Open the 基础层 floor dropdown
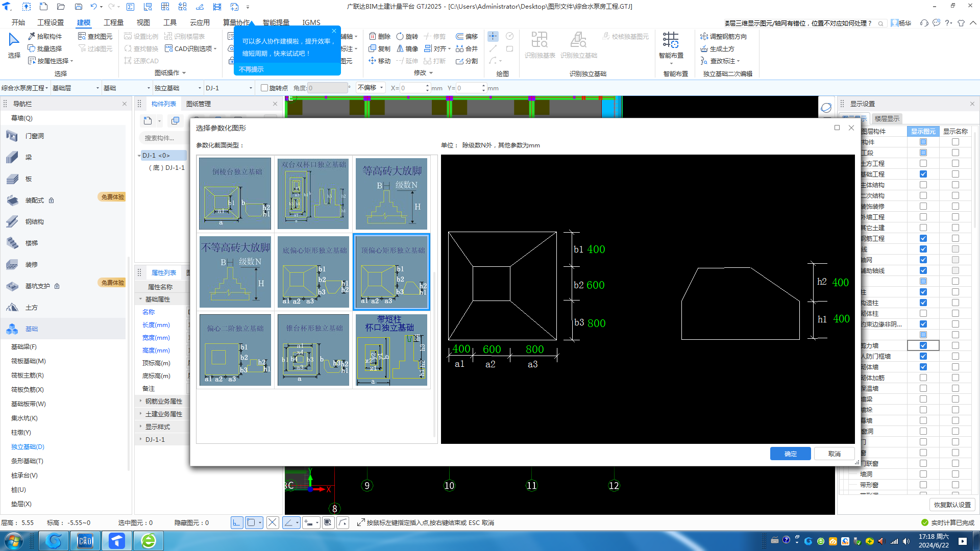Viewport: 980px width, 551px height. pyautogui.click(x=76, y=88)
